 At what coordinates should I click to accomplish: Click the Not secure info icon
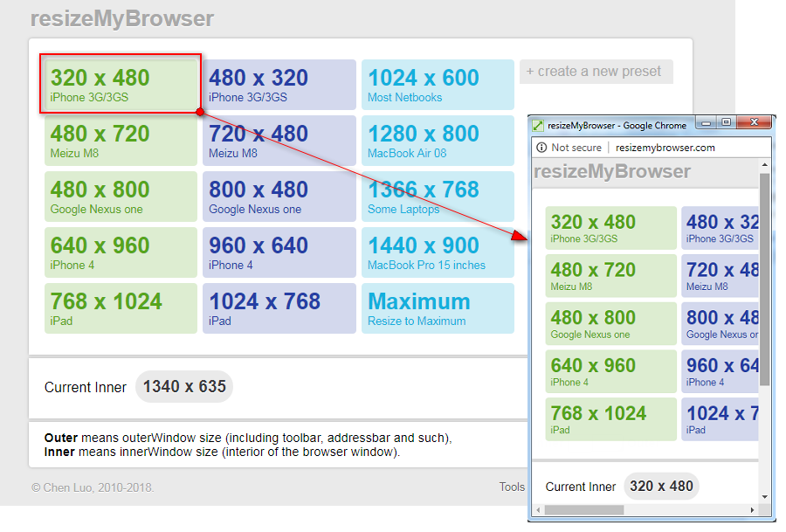coord(543,147)
